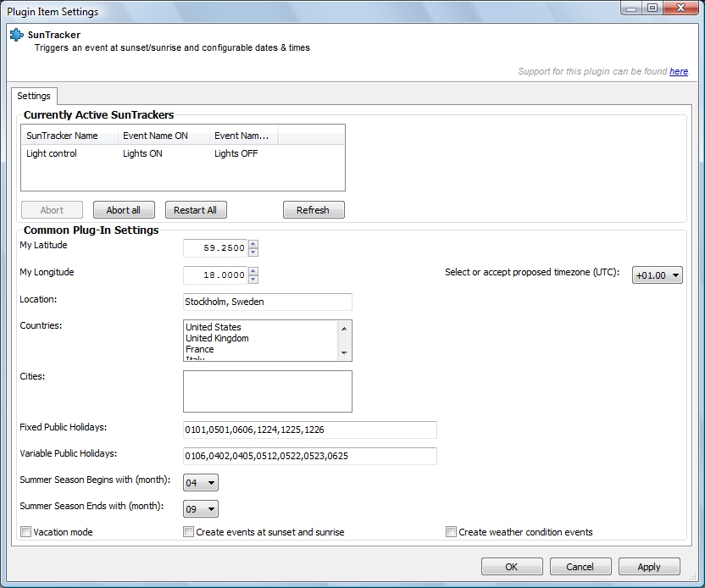Image resolution: width=705 pixels, height=588 pixels.
Task: Click Countries list scroll up arrow
Action: (344, 329)
